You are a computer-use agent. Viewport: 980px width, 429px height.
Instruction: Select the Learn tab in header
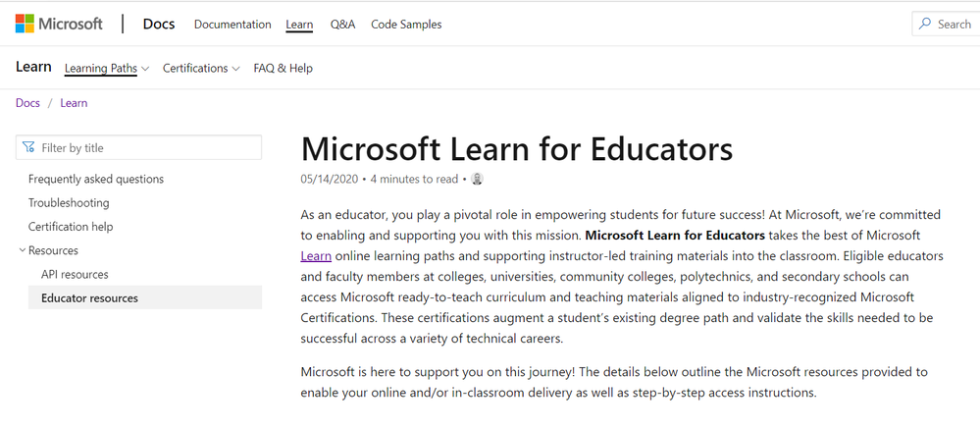point(299,25)
